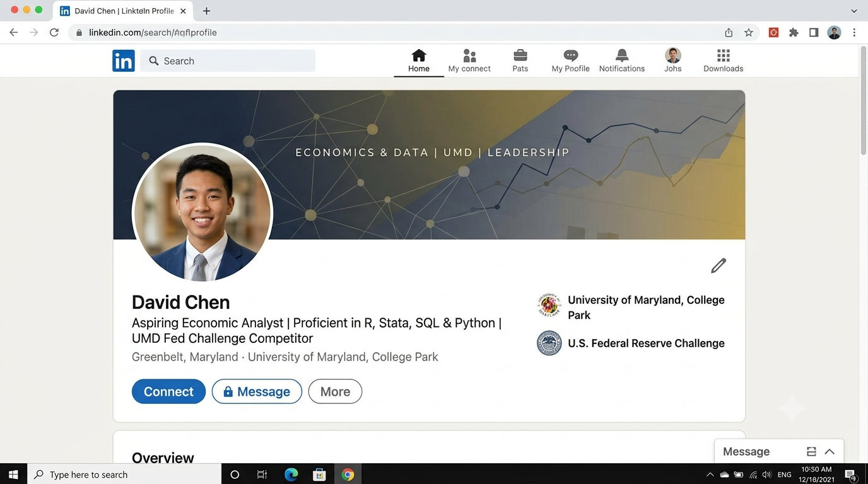Click the compose icon in Message panel
868x484 pixels.
[x=811, y=452]
